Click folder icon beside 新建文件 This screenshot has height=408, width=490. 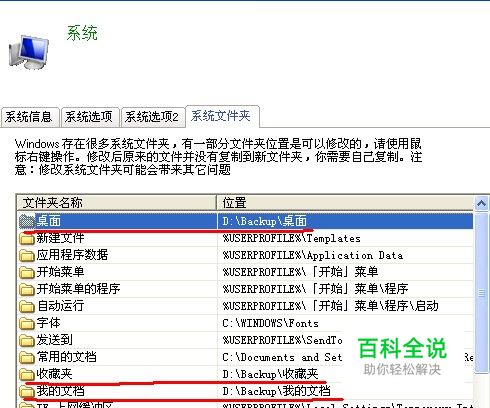(x=27, y=238)
